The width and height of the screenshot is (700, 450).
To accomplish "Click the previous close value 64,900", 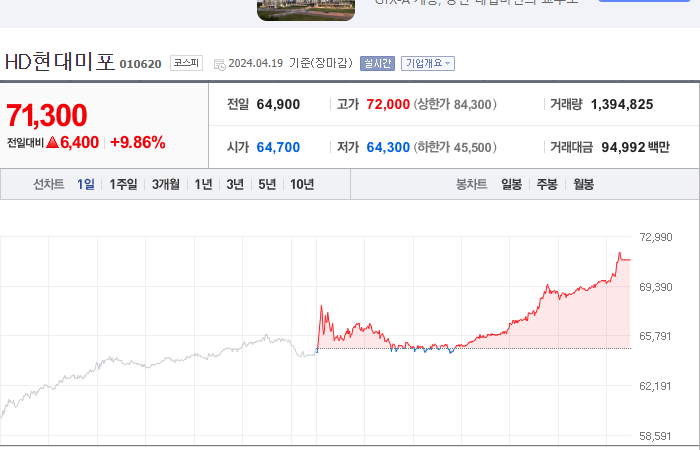I will coord(278,104).
